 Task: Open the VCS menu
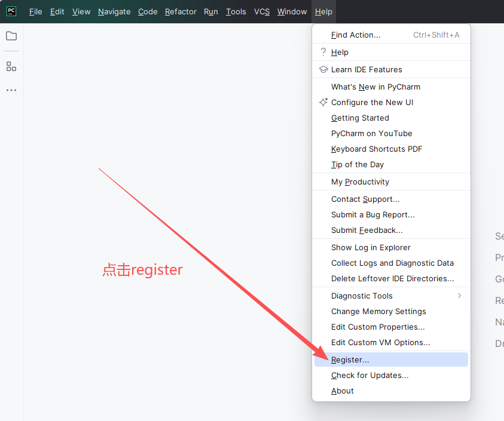click(x=262, y=12)
